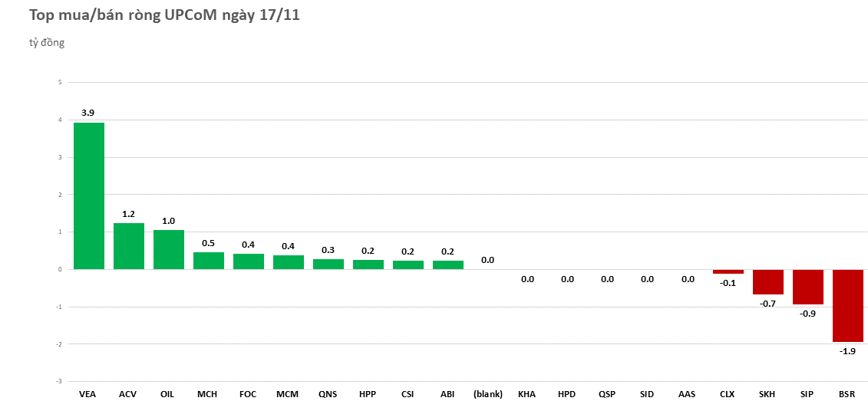Image resolution: width=868 pixels, height=401 pixels.
Task: Select the ABI bar
Action: pyautogui.click(x=448, y=265)
